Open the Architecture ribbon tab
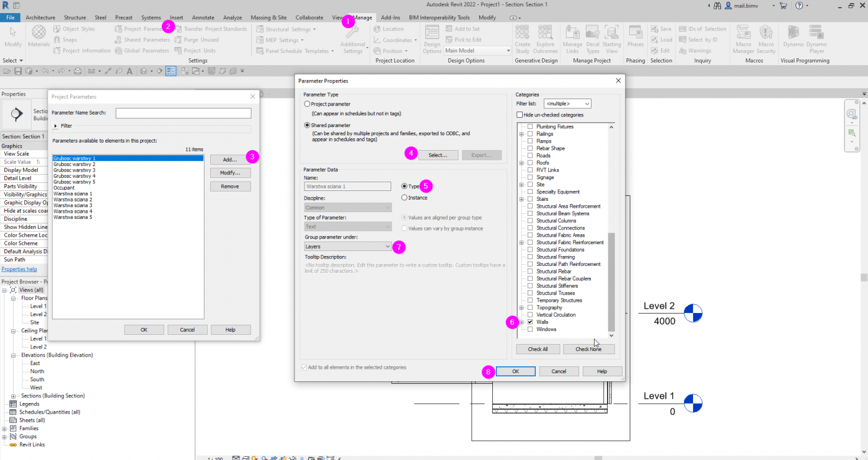 point(40,18)
